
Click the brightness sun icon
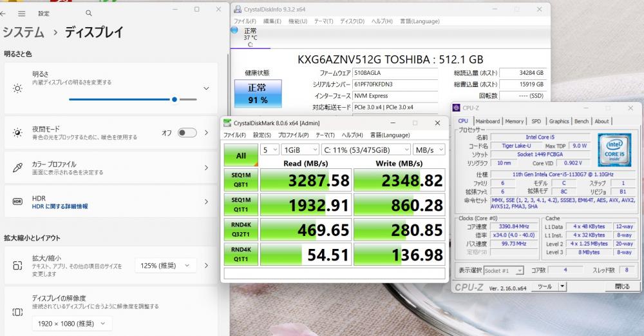(x=17, y=88)
